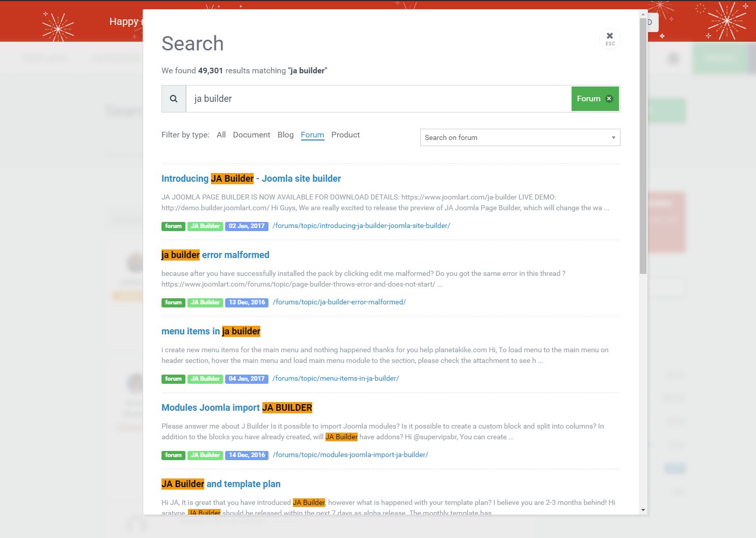Follow the modules-joomla-import-ja-builder URL path

click(350, 455)
